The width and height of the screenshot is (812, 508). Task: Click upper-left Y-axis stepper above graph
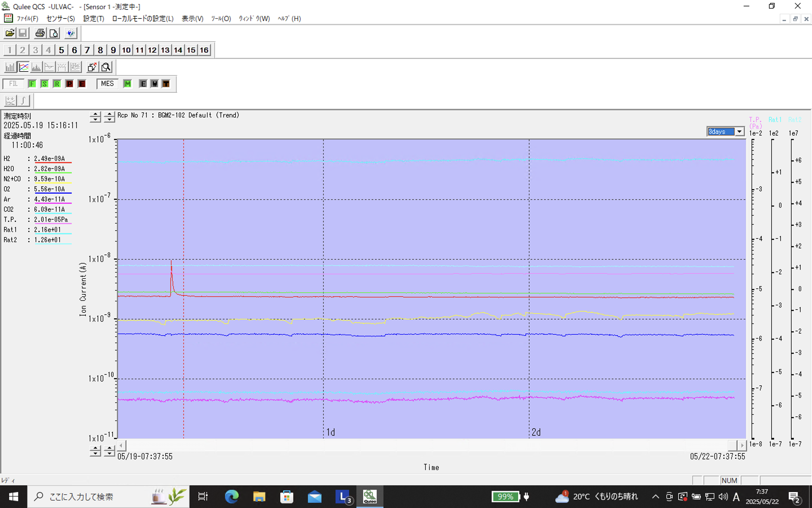(x=95, y=117)
